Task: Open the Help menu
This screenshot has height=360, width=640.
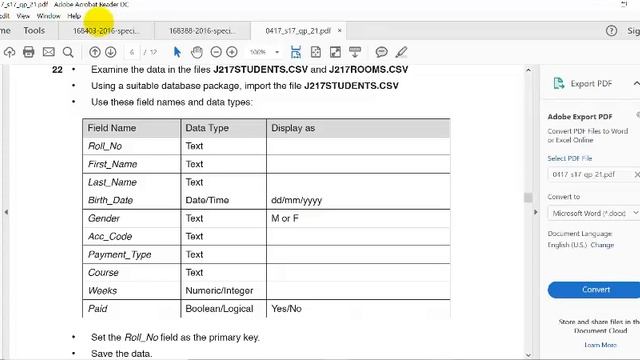Action: [x=74, y=16]
